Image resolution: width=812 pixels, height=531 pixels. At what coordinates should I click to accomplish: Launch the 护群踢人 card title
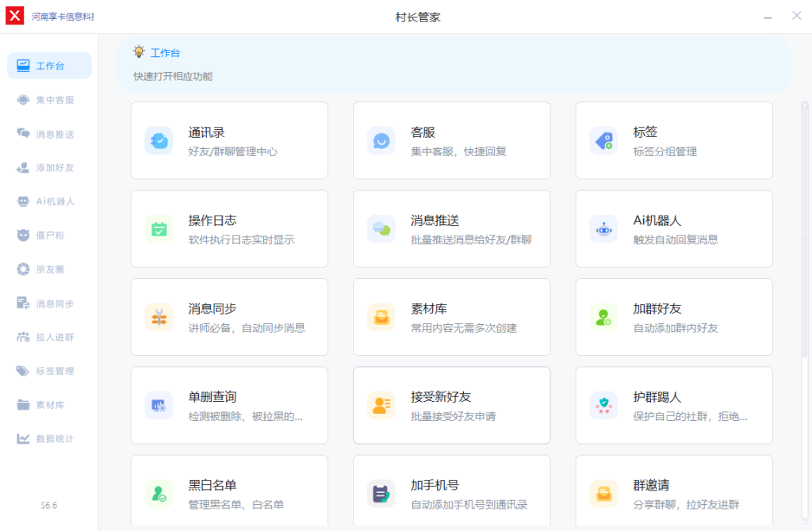pyautogui.click(x=657, y=397)
